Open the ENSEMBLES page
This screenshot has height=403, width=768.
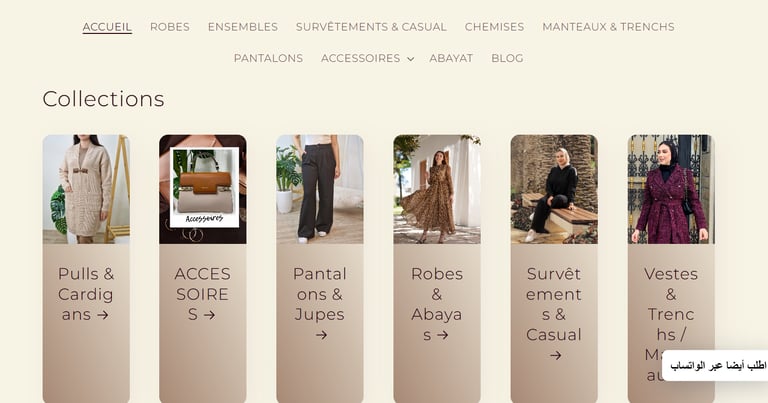point(242,27)
